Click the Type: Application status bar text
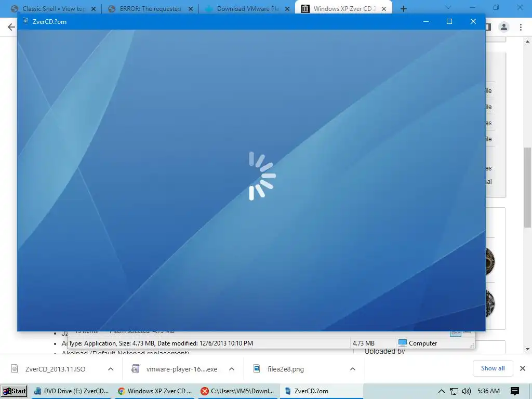 161,343
